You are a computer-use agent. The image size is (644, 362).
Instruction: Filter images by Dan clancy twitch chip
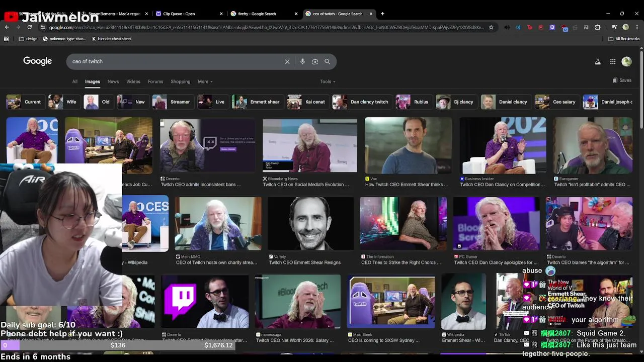361,102
